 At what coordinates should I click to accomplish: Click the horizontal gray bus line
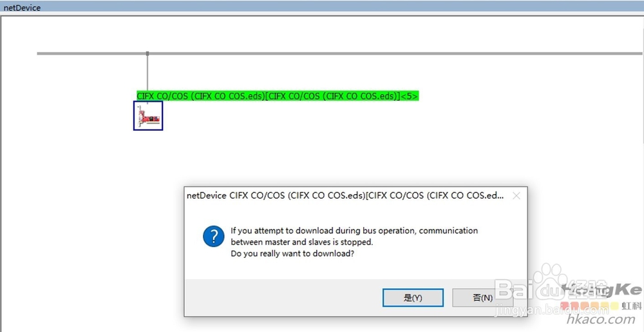(x=339, y=54)
